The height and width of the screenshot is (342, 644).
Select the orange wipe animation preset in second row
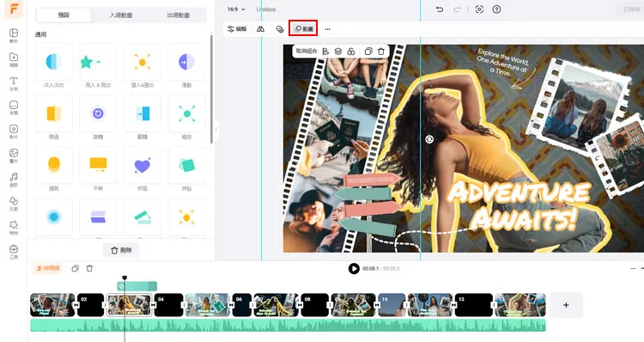pyautogui.click(x=54, y=113)
